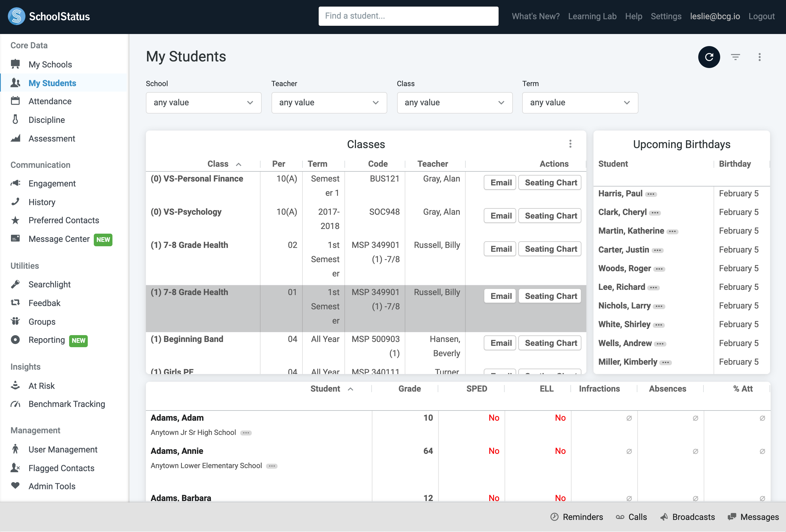Image resolution: width=786 pixels, height=532 pixels.
Task: Click ellipsis next to Harris, Paul
Action: tap(651, 194)
